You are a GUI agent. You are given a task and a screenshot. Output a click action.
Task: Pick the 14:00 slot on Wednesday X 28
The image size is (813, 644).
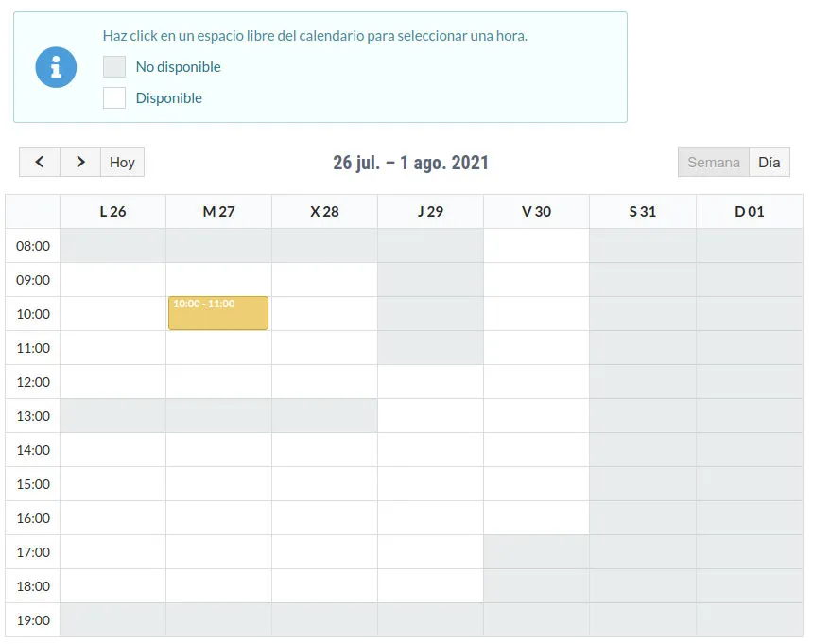pyautogui.click(x=324, y=449)
